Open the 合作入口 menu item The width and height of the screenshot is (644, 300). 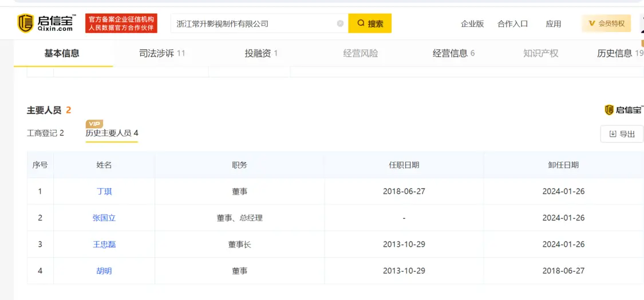(512, 24)
